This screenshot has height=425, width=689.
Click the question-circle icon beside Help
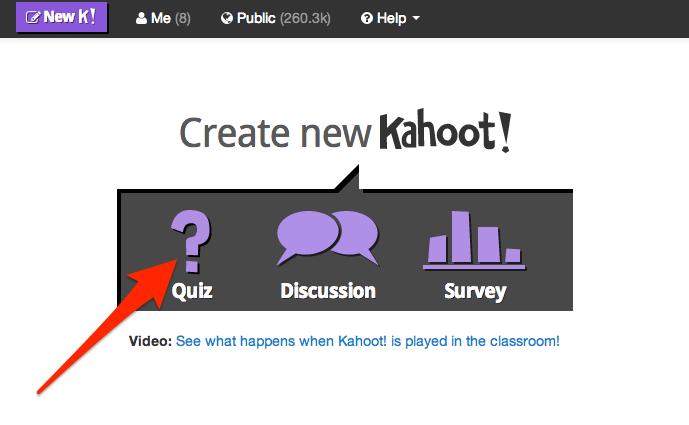point(366,18)
